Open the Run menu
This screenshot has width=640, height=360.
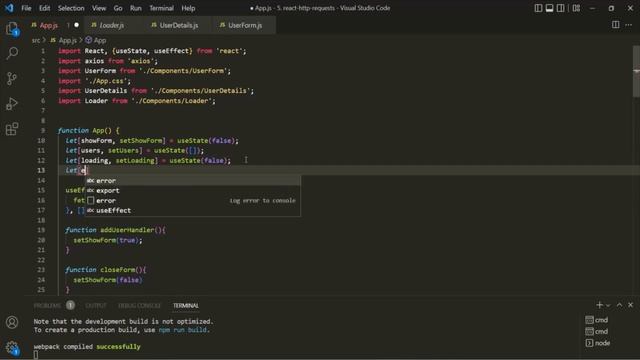[x=136, y=8]
